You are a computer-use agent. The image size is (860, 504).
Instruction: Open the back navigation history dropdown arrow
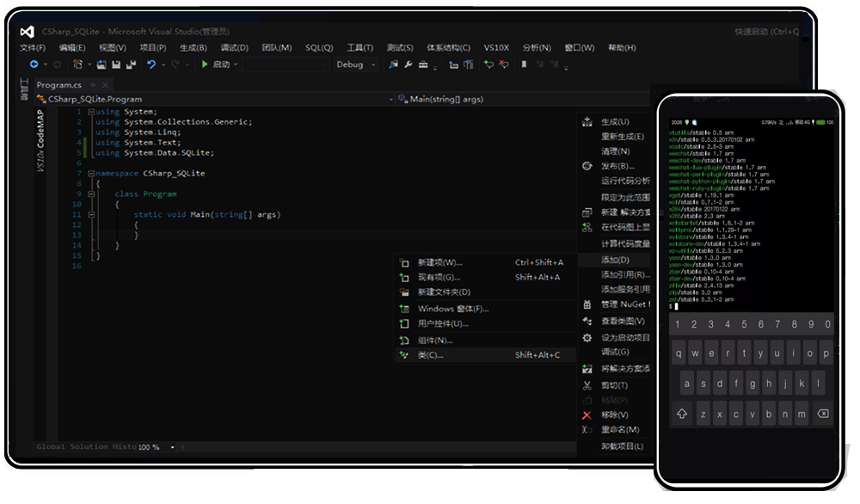(x=46, y=65)
